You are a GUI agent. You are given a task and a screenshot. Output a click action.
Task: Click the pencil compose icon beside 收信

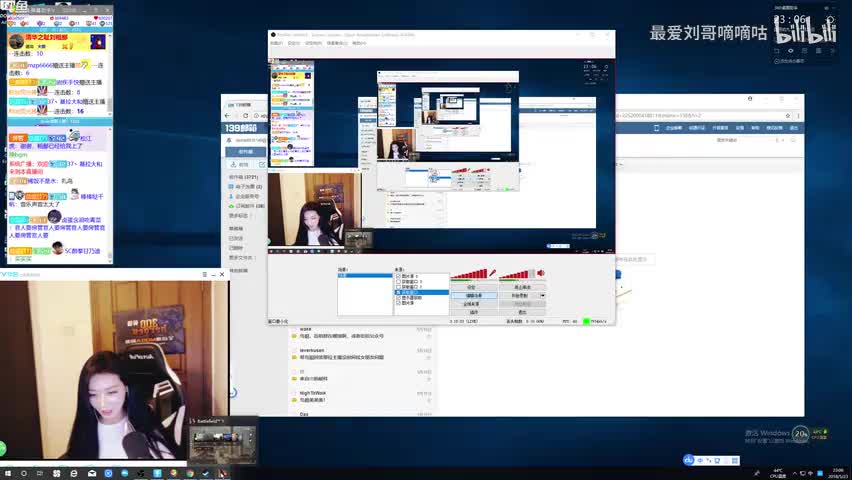click(x=261, y=164)
